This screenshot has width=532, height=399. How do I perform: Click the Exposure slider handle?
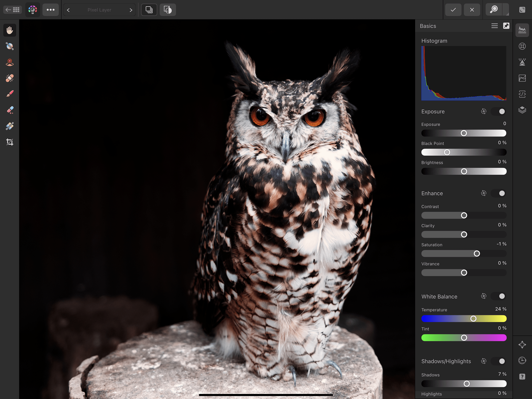click(464, 133)
